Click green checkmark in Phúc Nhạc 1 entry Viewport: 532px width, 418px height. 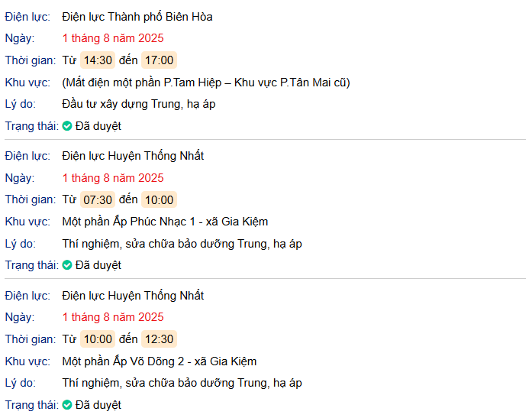coord(67,265)
